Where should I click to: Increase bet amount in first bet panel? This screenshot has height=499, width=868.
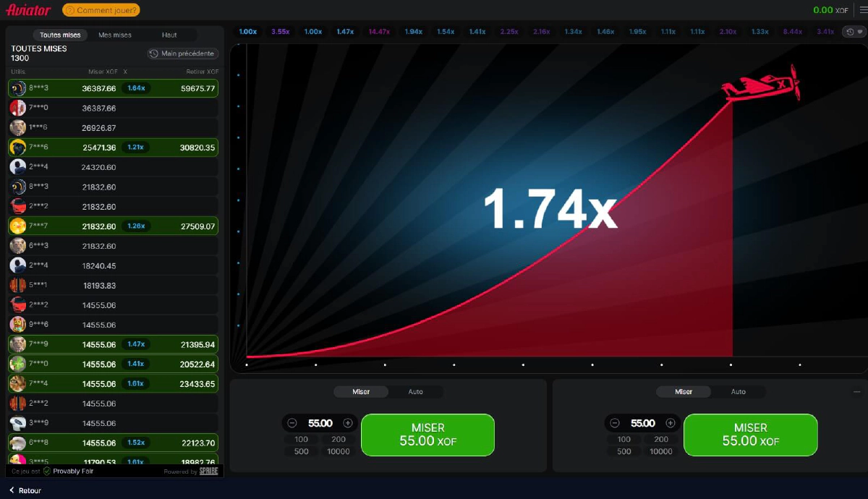[x=348, y=423]
